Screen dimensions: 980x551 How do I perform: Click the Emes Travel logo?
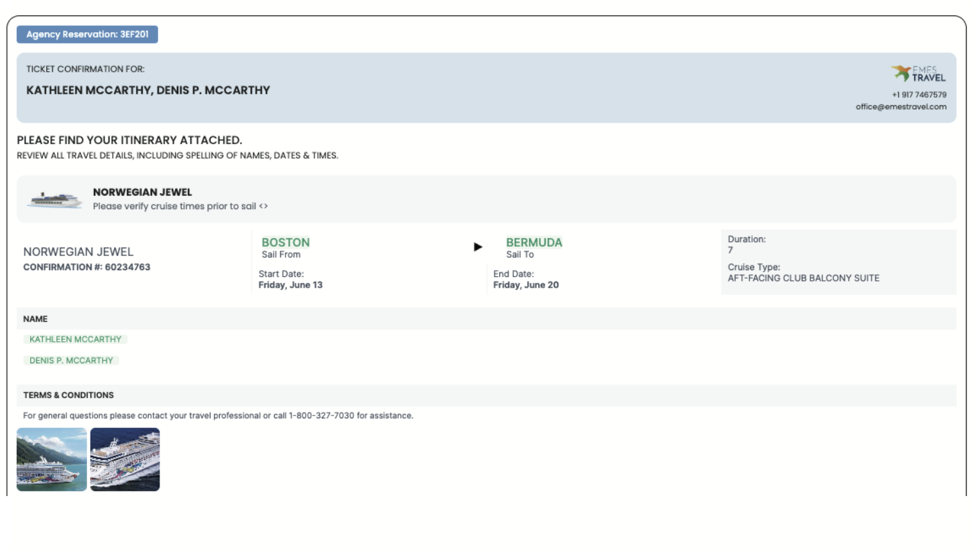tap(918, 73)
